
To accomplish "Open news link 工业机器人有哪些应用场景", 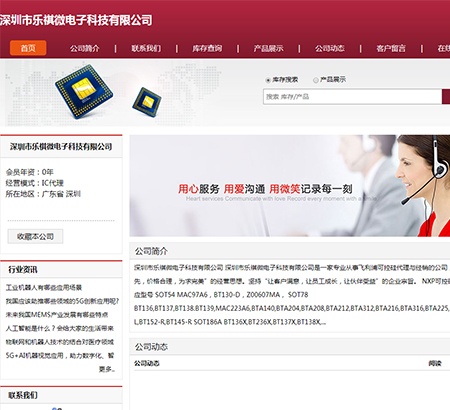I will [x=44, y=288].
